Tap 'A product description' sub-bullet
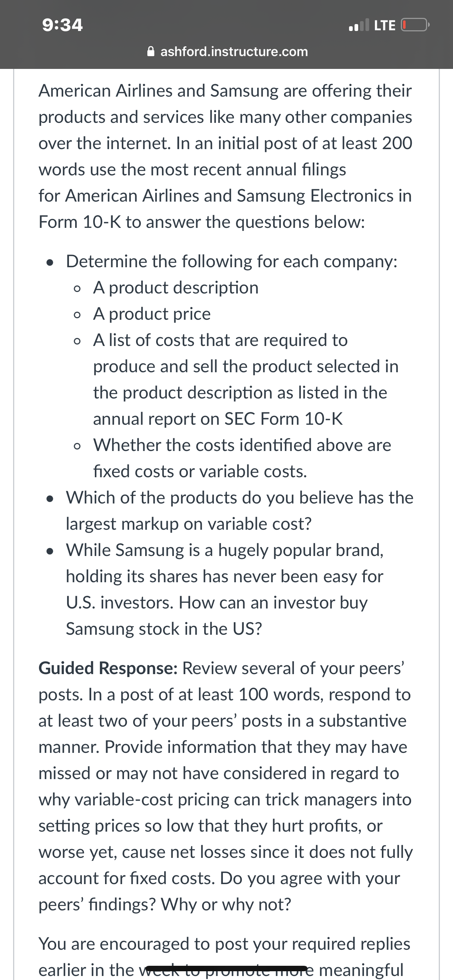 (x=176, y=288)
